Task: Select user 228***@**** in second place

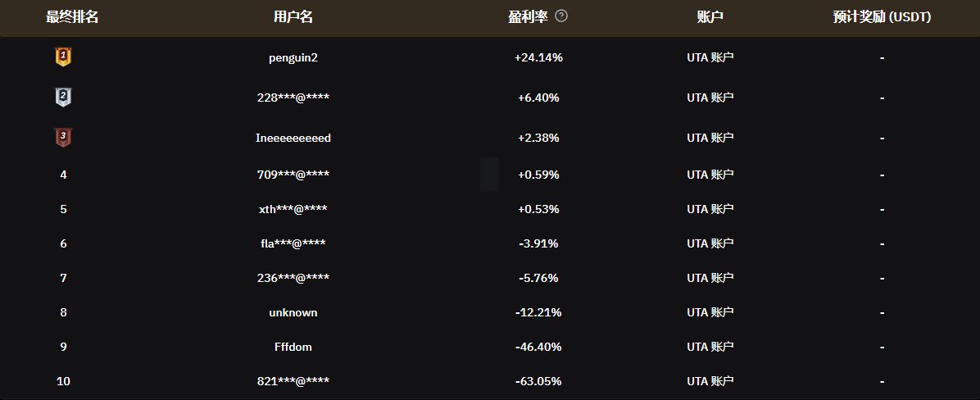Action: click(x=293, y=98)
